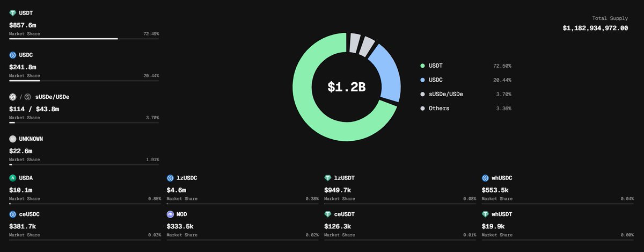
Task: Click the 0.85% USDA market share percentage
Action: [154, 199]
